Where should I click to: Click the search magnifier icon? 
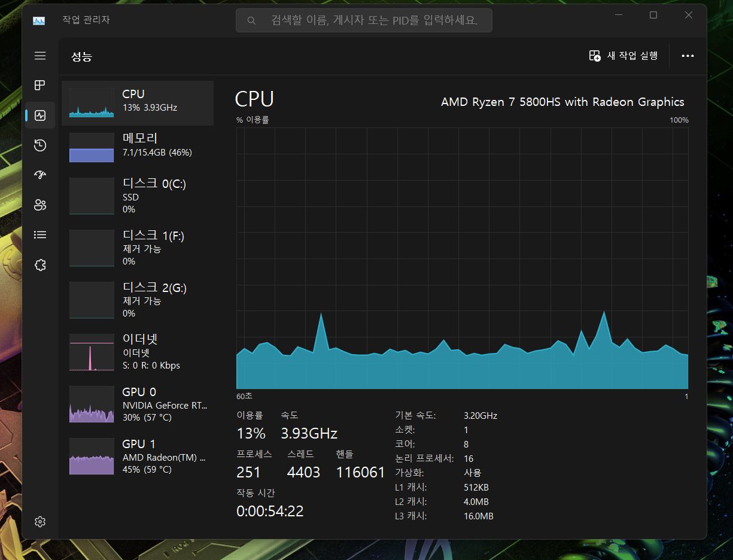pos(251,20)
